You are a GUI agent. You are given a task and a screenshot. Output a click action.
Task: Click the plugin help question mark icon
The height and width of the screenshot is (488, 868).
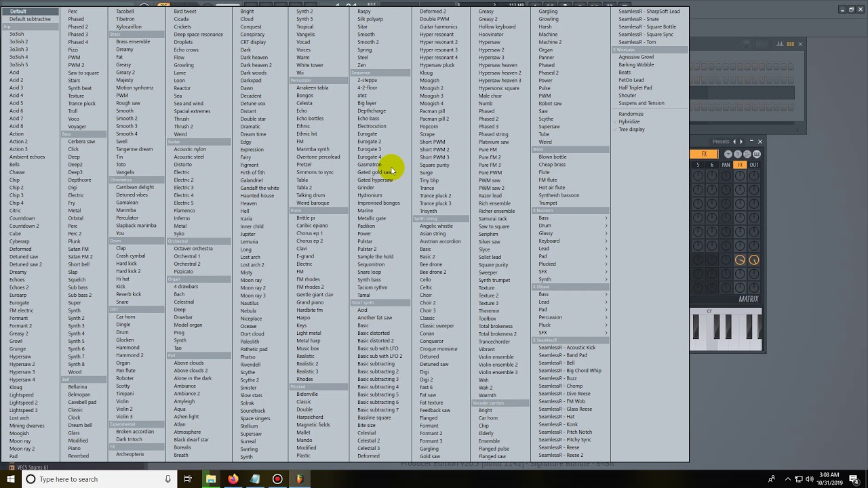coord(738,154)
